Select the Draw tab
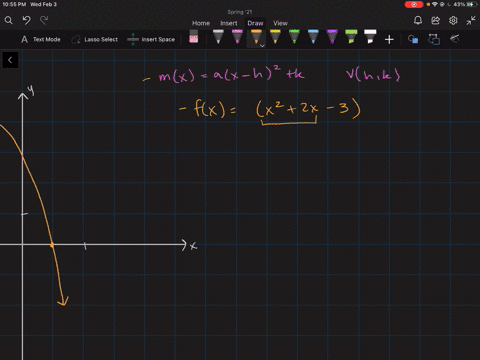Screen dimensions: 480x360 tap(255, 23)
